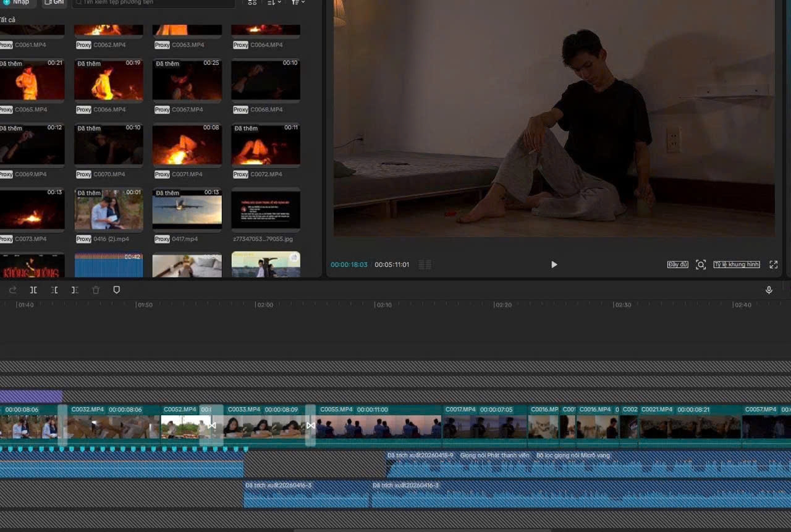Select C0070.MP4 thumbnail
Viewport: 791px width, 532px height.
coord(109,145)
